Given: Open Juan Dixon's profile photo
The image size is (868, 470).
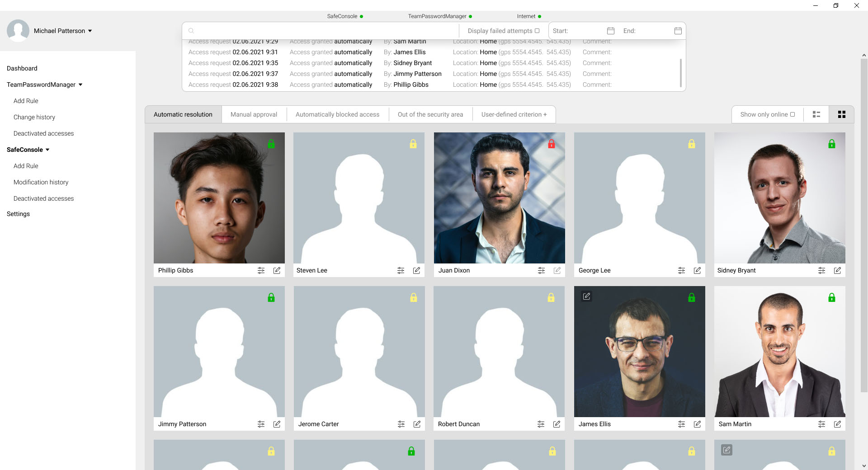Looking at the screenshot, I should (x=500, y=198).
